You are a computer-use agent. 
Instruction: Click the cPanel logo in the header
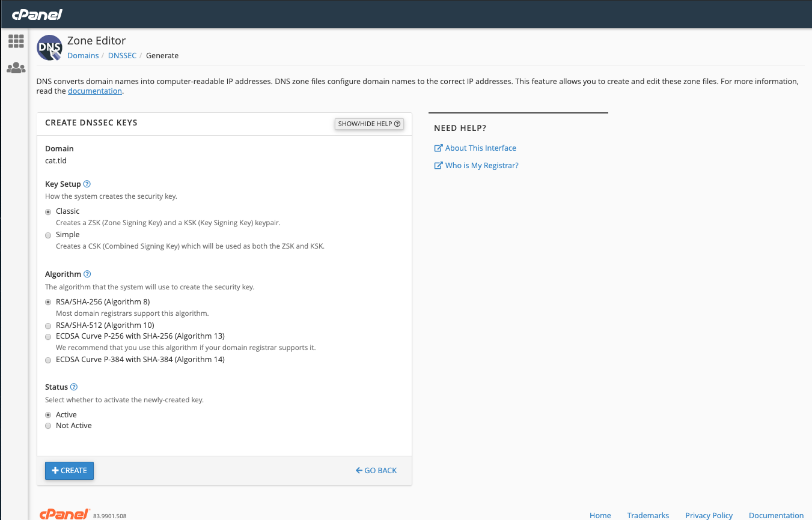coord(37,14)
